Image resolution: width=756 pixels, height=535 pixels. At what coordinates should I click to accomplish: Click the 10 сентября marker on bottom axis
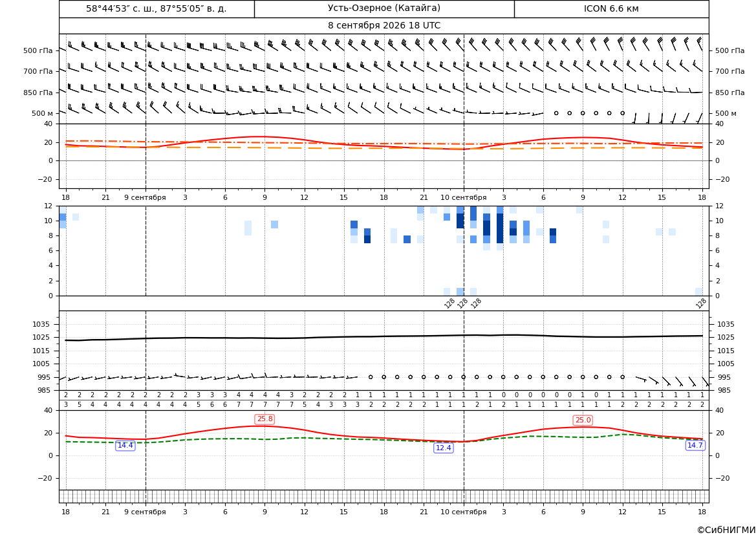click(x=464, y=512)
